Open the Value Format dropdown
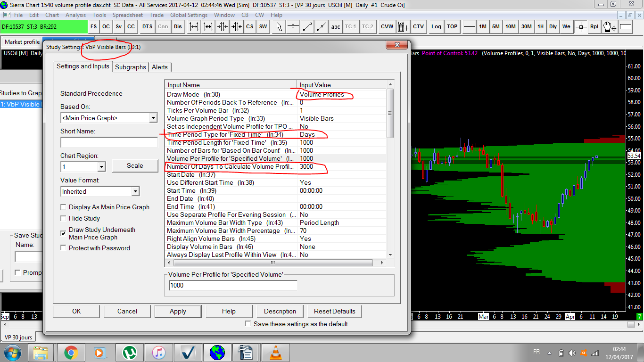 [x=135, y=191]
